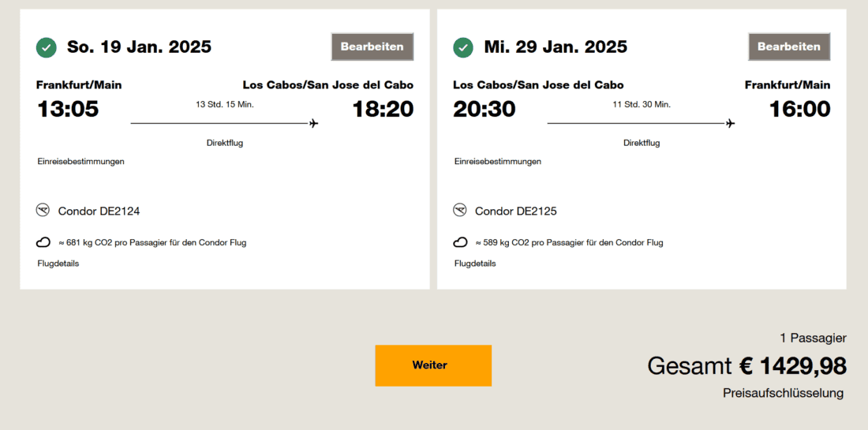Show Flugdetails for Condor DE2124
Image resolution: width=868 pixels, height=430 pixels.
pyautogui.click(x=58, y=264)
